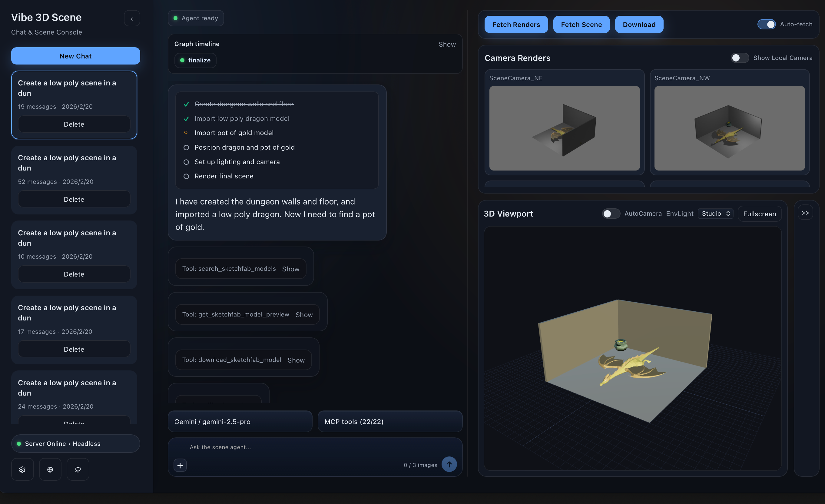Expand the Graph timeline with Show
This screenshot has width=825, height=504.
point(447,44)
